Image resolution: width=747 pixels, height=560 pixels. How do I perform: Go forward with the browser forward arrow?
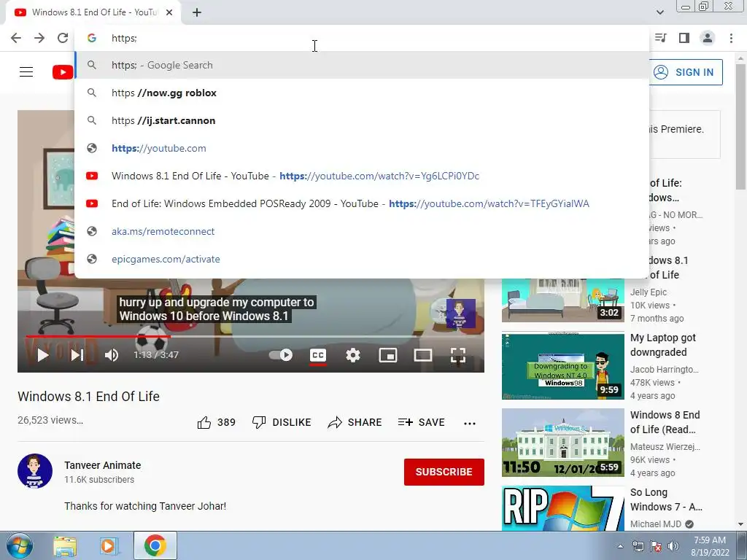(x=39, y=38)
